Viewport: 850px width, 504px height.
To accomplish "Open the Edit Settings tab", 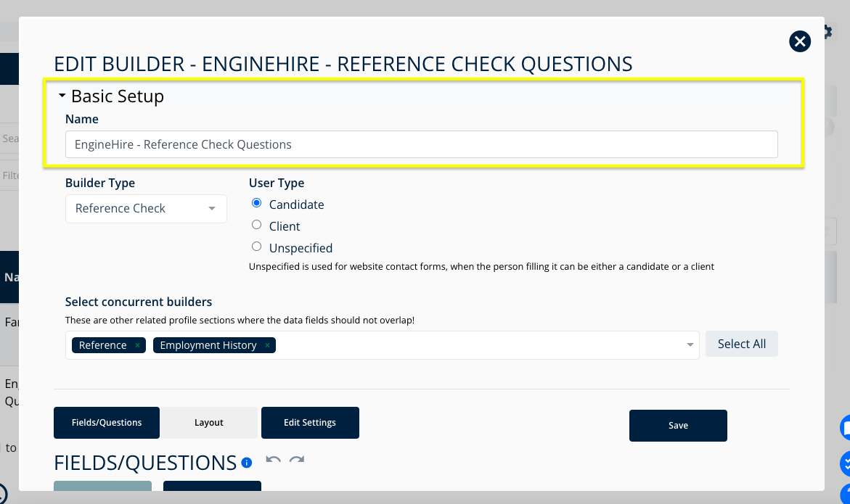I will [x=310, y=422].
